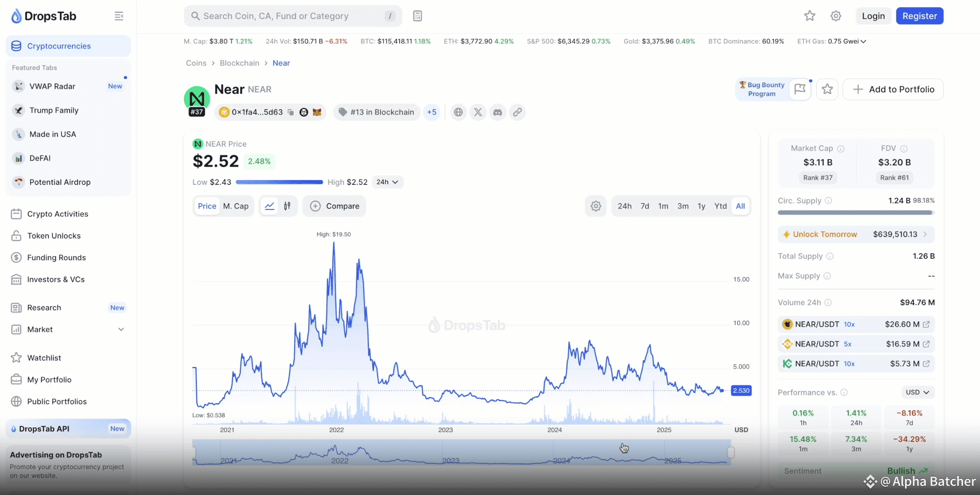Expand the +5 more categories tag
The height and width of the screenshot is (495, 980).
click(432, 112)
